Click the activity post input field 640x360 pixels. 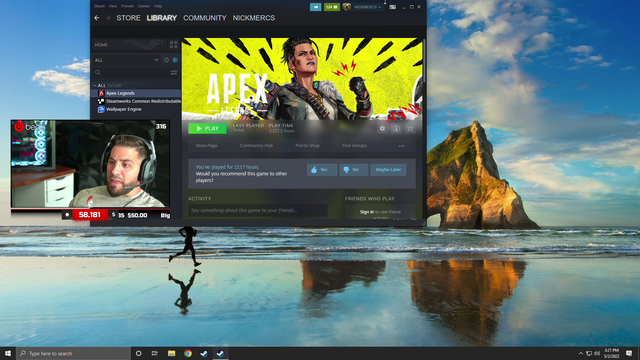[x=258, y=210]
